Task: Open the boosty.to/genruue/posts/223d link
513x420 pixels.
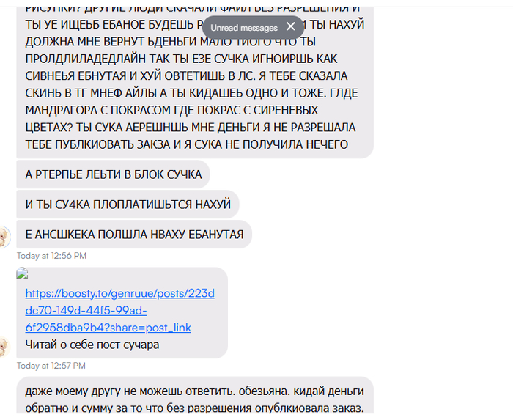Action: click(119, 293)
